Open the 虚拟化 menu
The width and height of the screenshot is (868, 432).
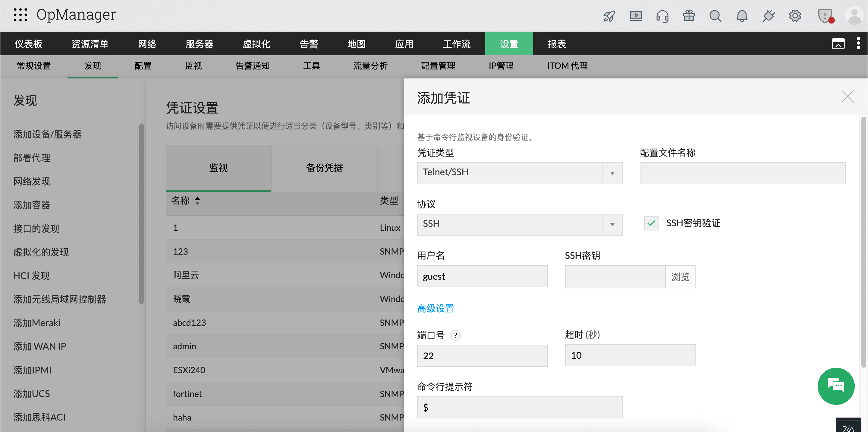pyautogui.click(x=256, y=44)
